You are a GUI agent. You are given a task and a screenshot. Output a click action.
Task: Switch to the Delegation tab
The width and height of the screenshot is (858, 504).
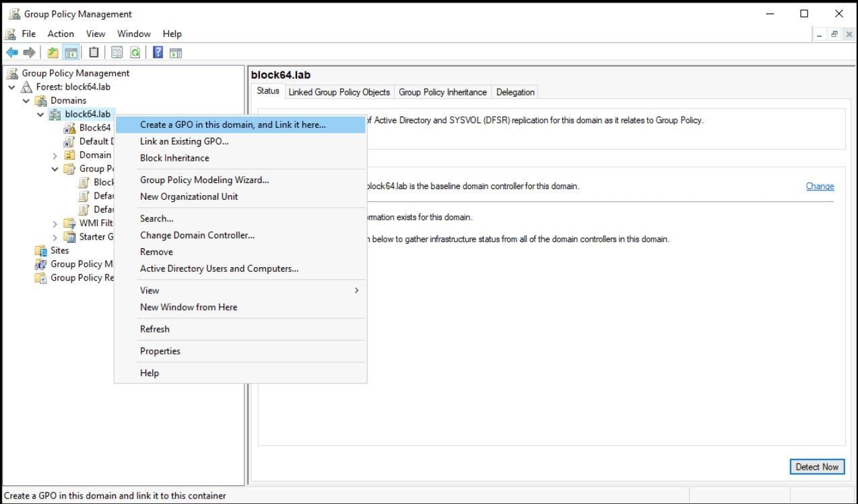click(x=515, y=92)
